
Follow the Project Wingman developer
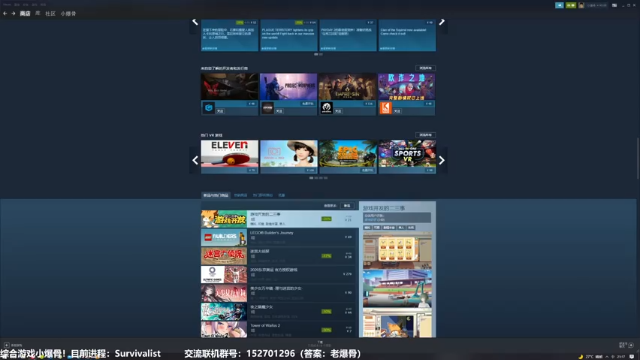coord(279,111)
